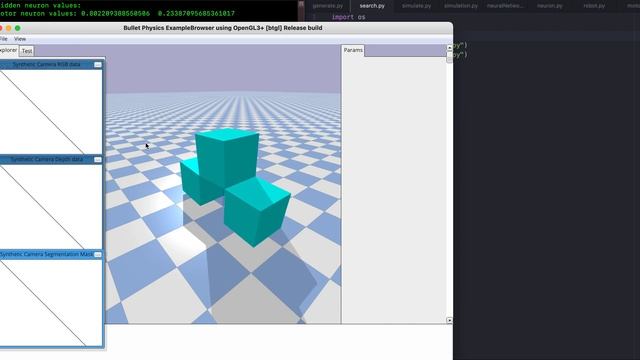Click the Params scrollbar up arrow
Screen dimensions: 640x360
click(x=449, y=48)
